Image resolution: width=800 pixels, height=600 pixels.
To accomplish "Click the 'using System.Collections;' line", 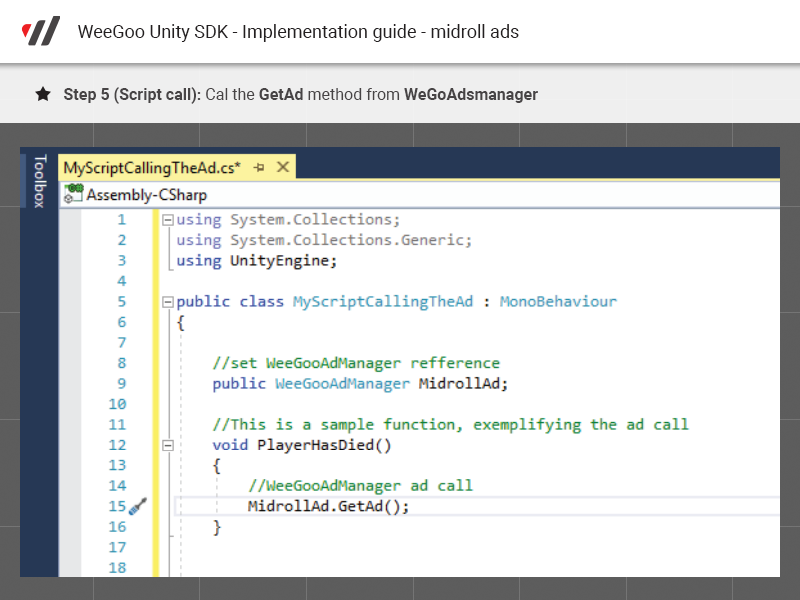I will (288, 220).
